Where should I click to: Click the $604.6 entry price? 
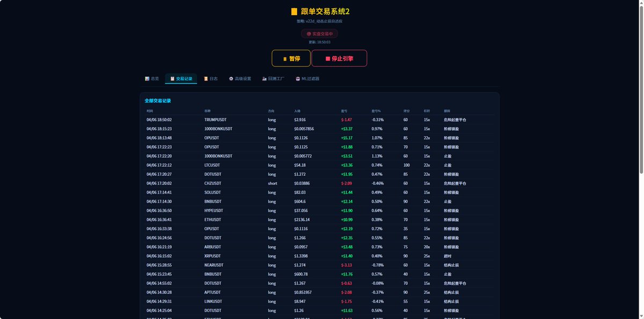click(300, 202)
